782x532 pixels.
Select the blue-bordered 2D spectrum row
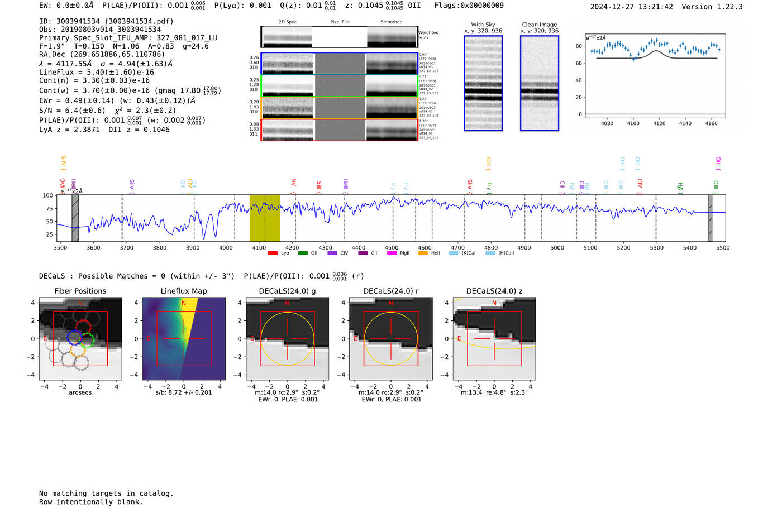(x=340, y=64)
